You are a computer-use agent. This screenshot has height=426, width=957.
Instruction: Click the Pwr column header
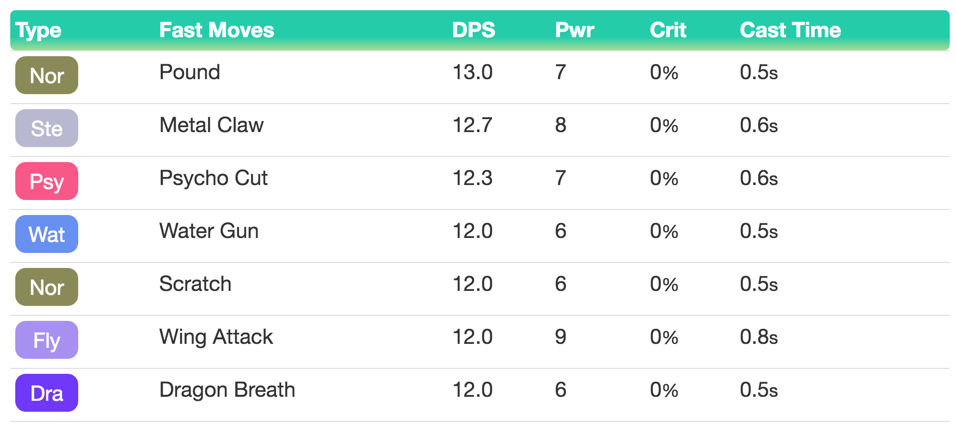tap(574, 30)
